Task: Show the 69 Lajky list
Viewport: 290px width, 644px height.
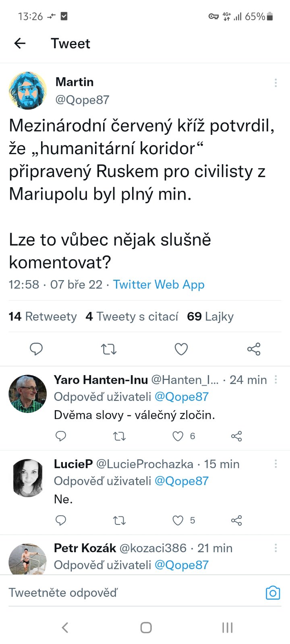Action: click(210, 316)
